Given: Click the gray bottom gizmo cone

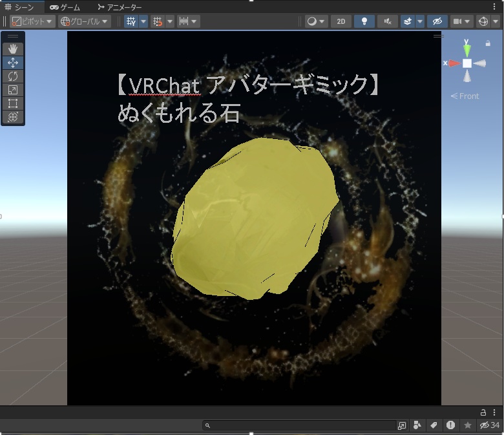Looking at the screenshot, I should click(467, 76).
